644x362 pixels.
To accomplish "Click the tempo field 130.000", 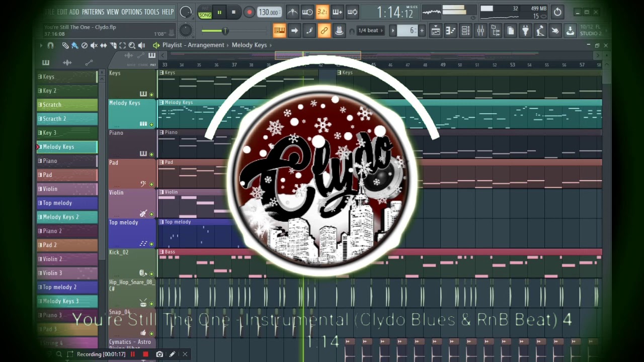I will click(269, 12).
